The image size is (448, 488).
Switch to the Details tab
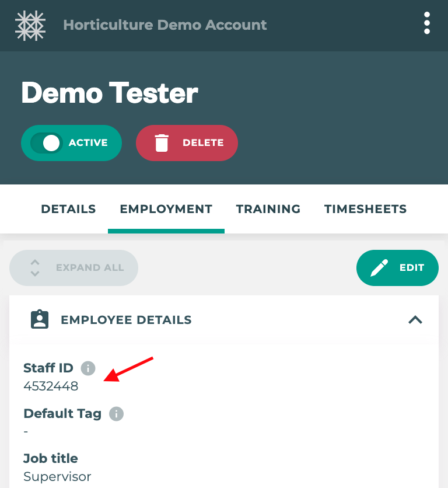click(x=68, y=209)
